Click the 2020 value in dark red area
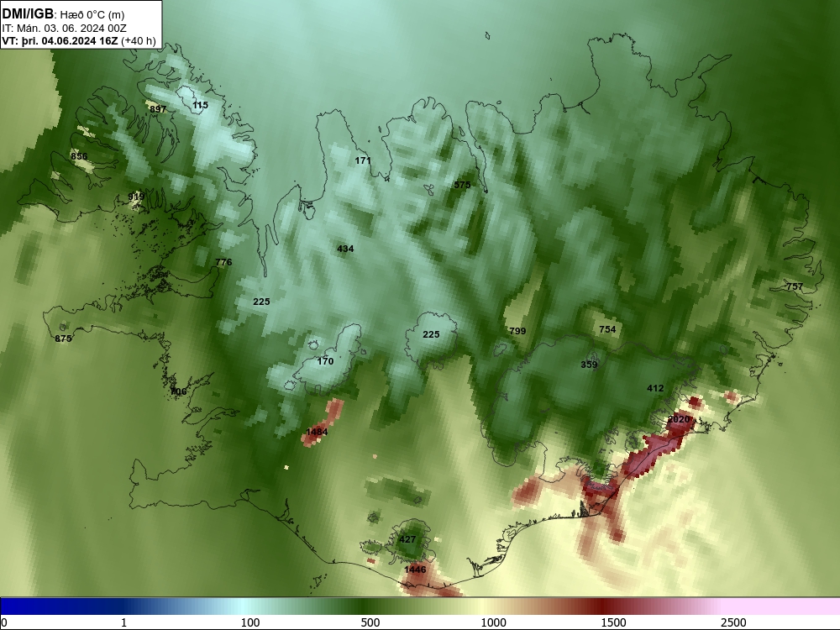The width and height of the screenshot is (840, 630). pyautogui.click(x=679, y=419)
